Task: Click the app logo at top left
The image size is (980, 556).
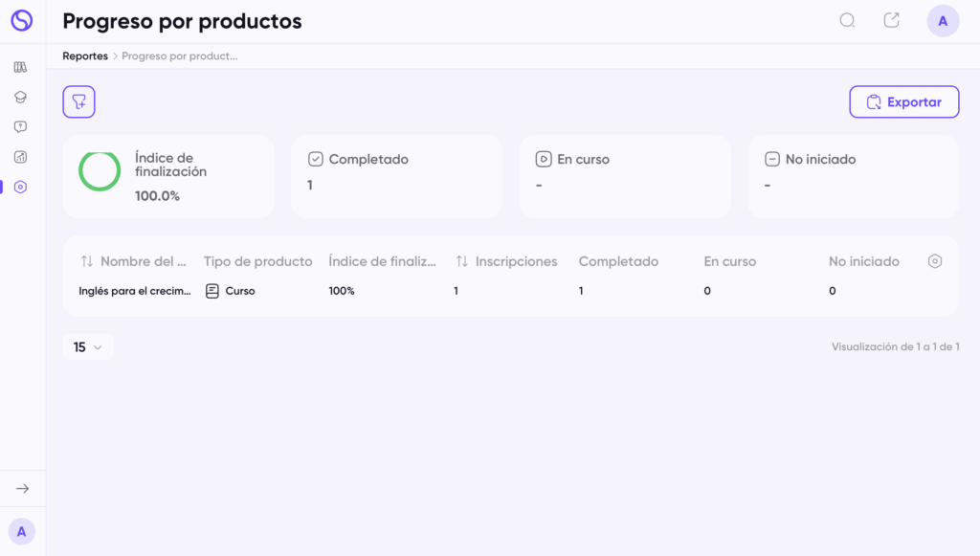Action: 22,21
